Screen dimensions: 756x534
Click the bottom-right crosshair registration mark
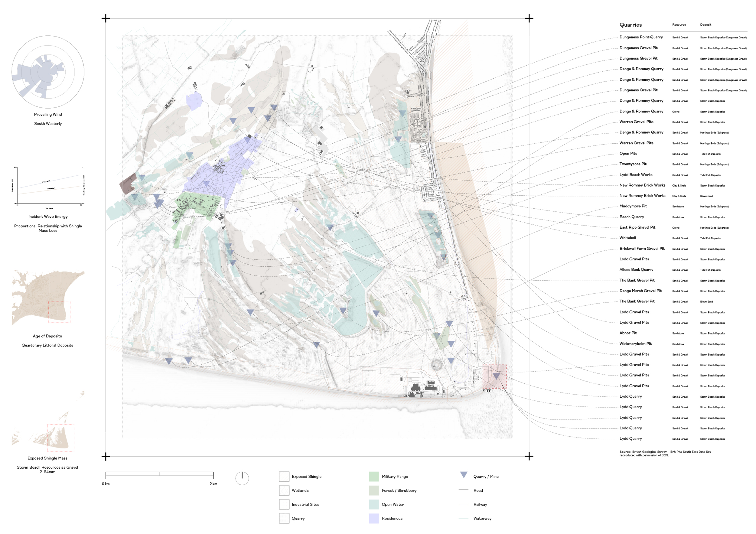click(529, 456)
